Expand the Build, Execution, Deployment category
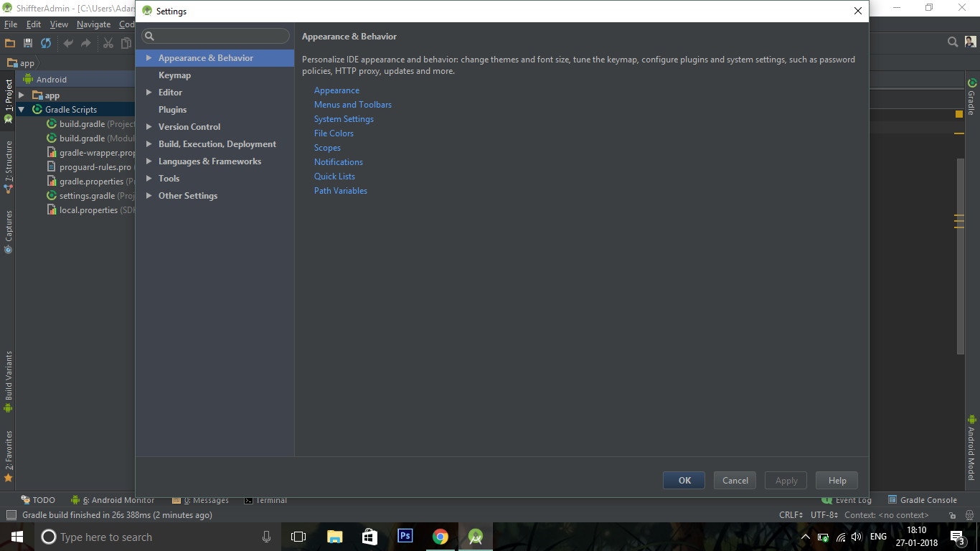Screen dimensions: 980x551 (x=149, y=143)
